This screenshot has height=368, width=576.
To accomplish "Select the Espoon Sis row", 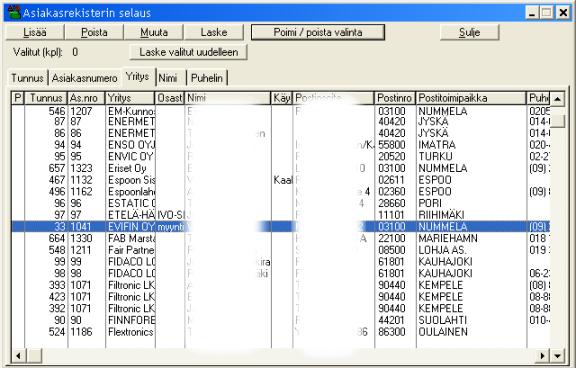I will coord(281,180).
